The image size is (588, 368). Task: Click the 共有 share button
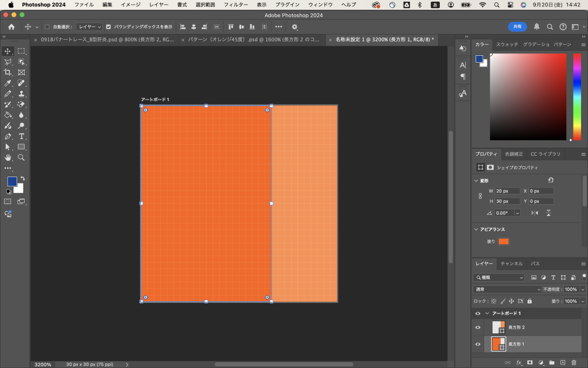517,26
